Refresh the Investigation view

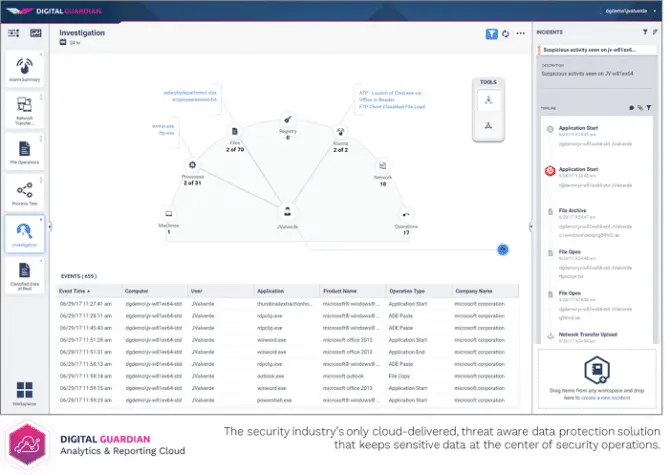505,34
